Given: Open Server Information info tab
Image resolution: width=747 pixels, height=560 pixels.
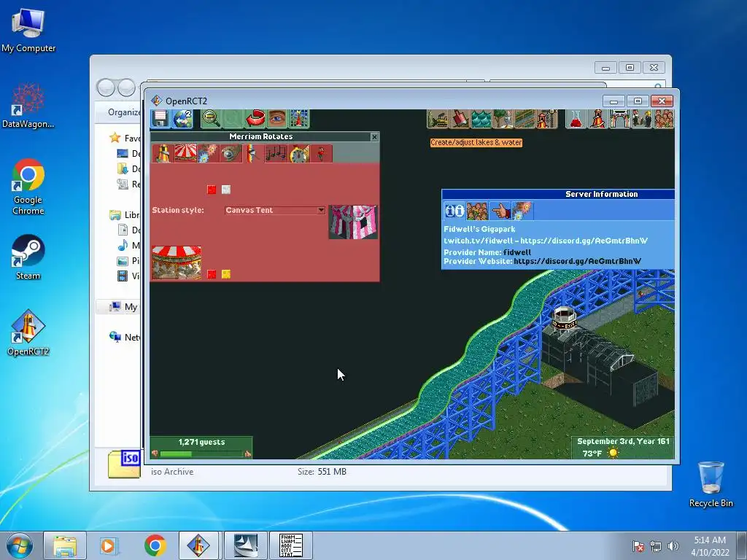Looking at the screenshot, I should pyautogui.click(x=454, y=211).
